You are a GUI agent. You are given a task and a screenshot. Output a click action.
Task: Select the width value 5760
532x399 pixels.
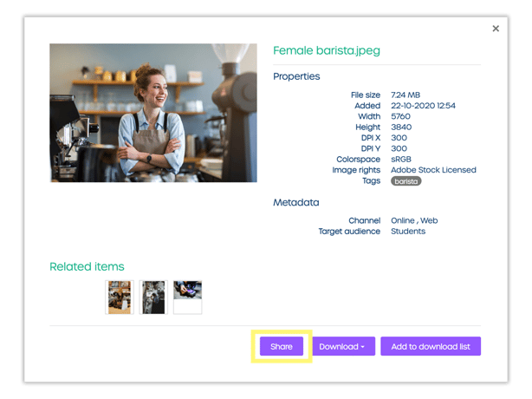[400, 116]
